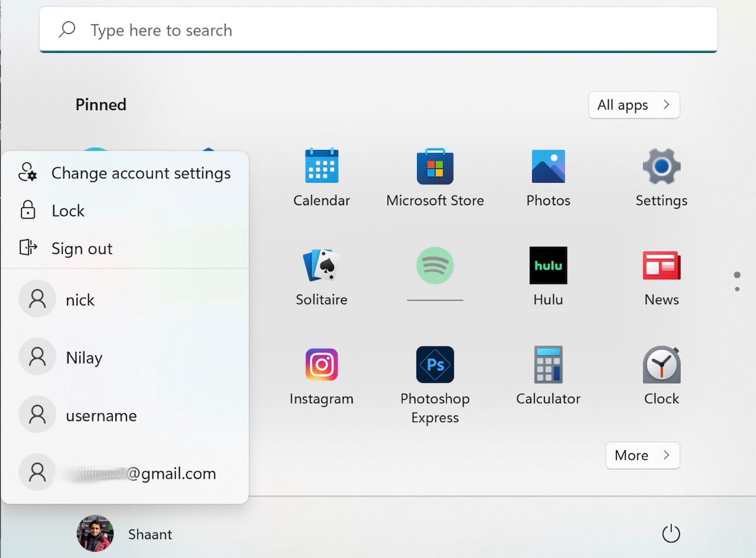The image size is (756, 558).
Task: Click the avatar icon beside nick
Action: (x=37, y=299)
